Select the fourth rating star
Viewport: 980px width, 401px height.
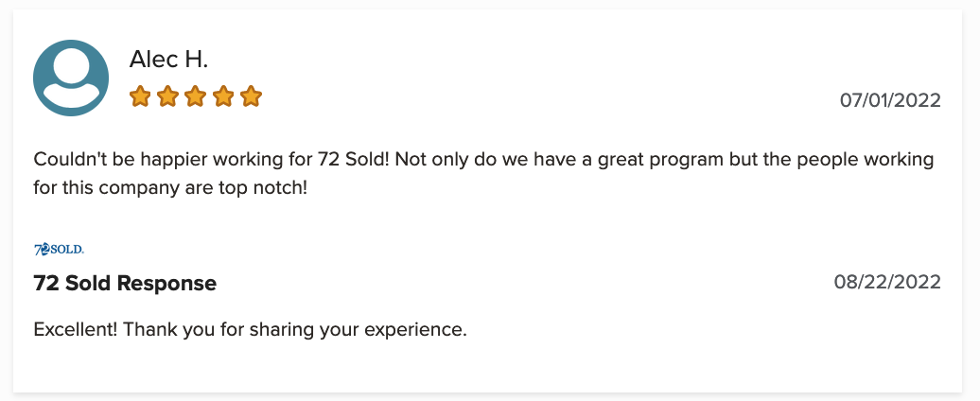coord(223,96)
